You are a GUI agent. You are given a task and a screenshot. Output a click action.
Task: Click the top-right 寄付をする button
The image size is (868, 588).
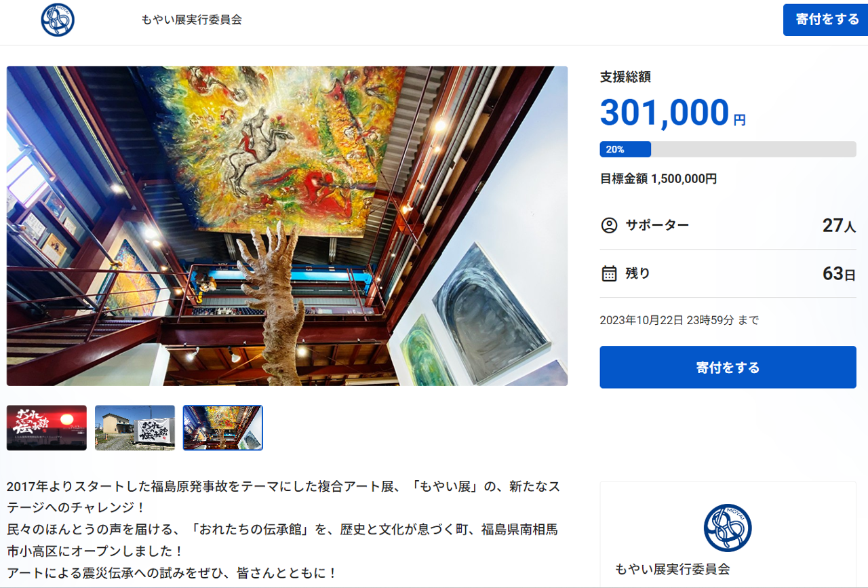pos(826,20)
